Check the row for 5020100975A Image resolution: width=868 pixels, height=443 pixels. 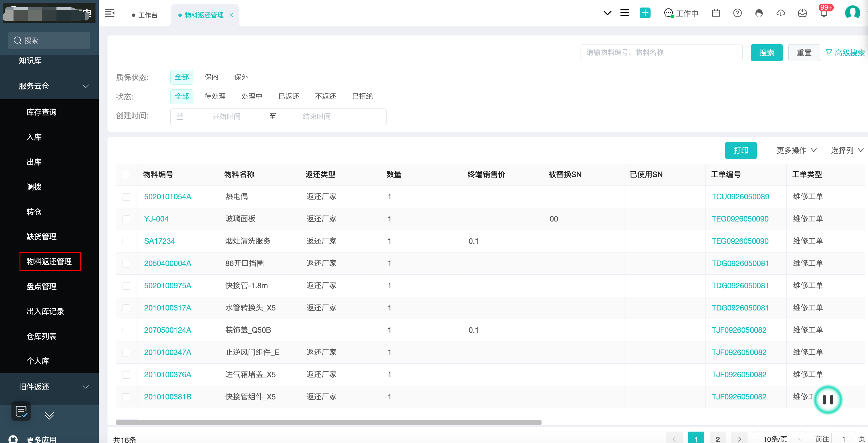pyautogui.click(x=126, y=286)
